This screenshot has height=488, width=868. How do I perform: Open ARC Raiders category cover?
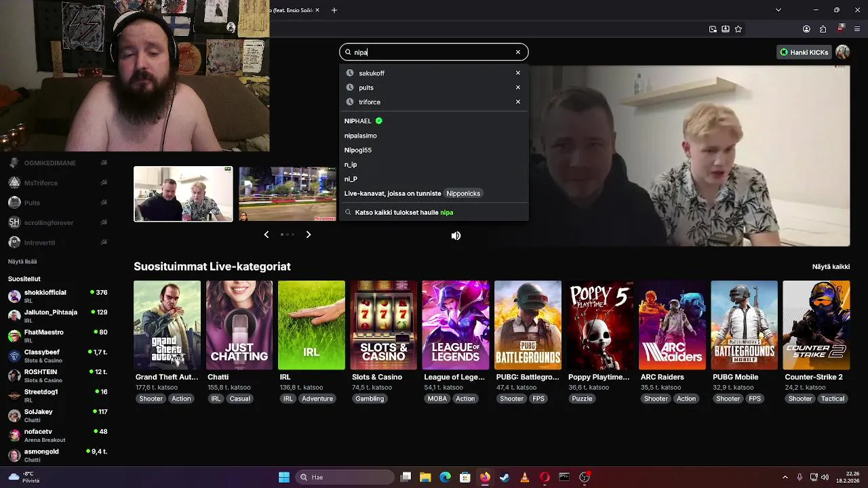pos(672,325)
